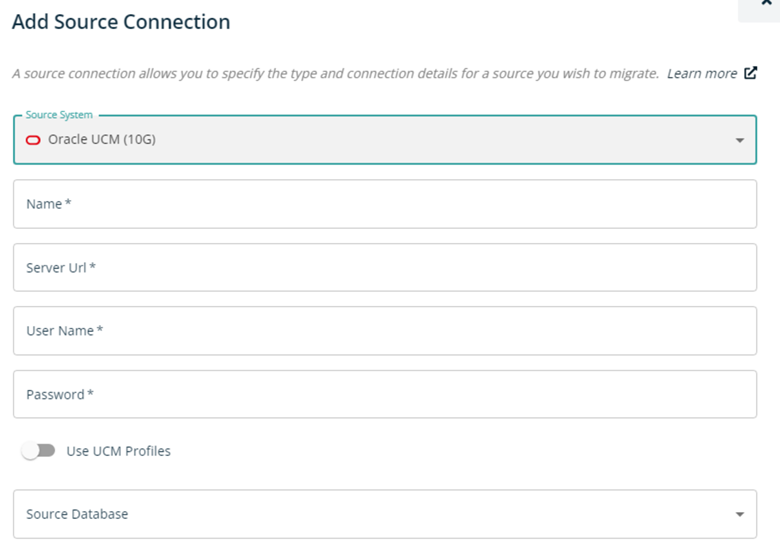Expand the Source System dropdown arrow
The image size is (780, 543).
[740, 141]
